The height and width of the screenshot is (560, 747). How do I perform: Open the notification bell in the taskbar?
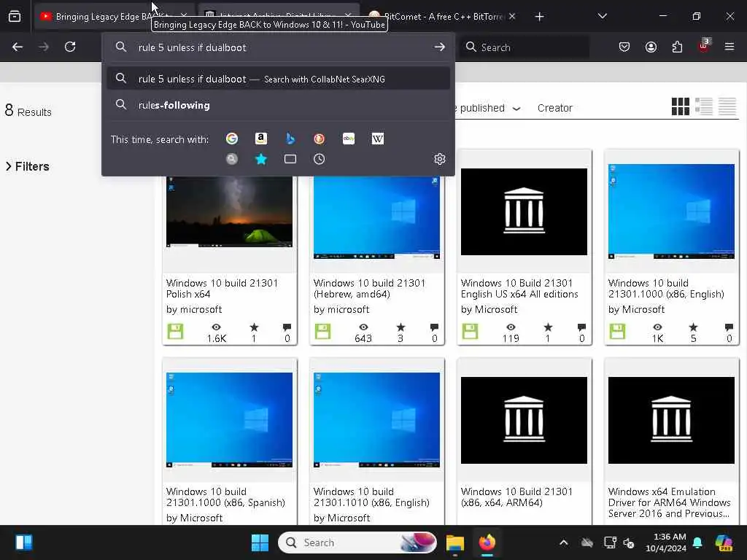point(697,542)
